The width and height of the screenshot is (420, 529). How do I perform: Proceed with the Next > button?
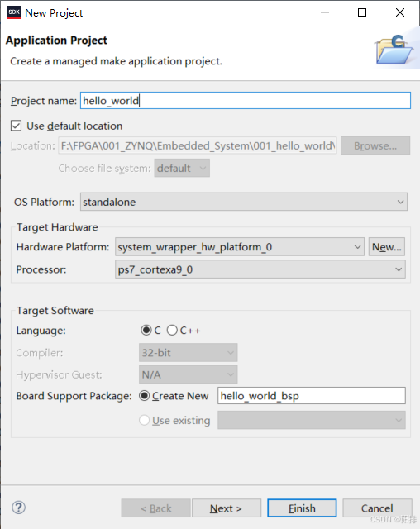227,508
